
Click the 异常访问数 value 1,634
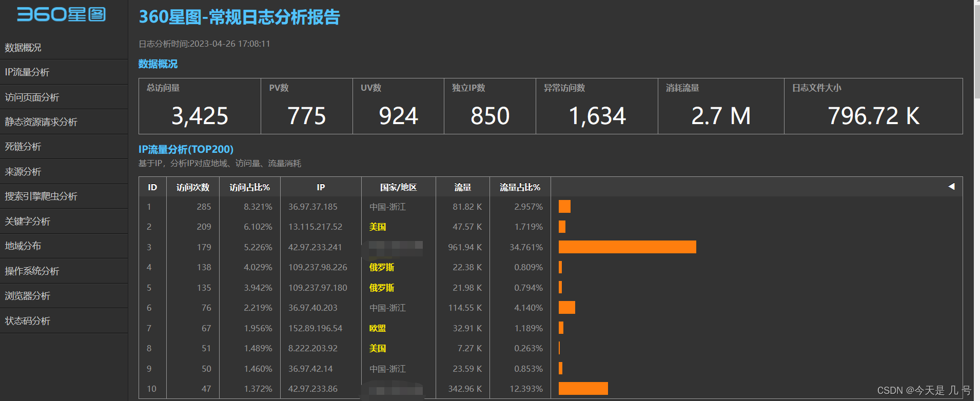tap(597, 116)
